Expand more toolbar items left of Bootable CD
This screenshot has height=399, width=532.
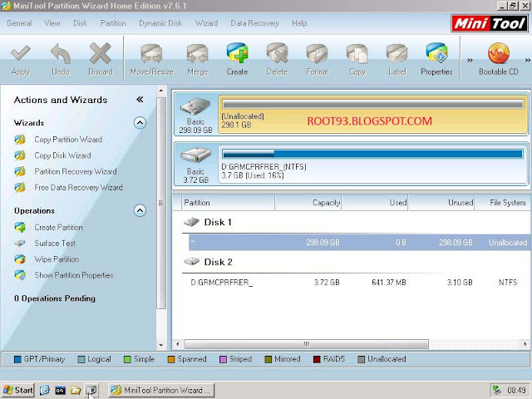click(470, 61)
